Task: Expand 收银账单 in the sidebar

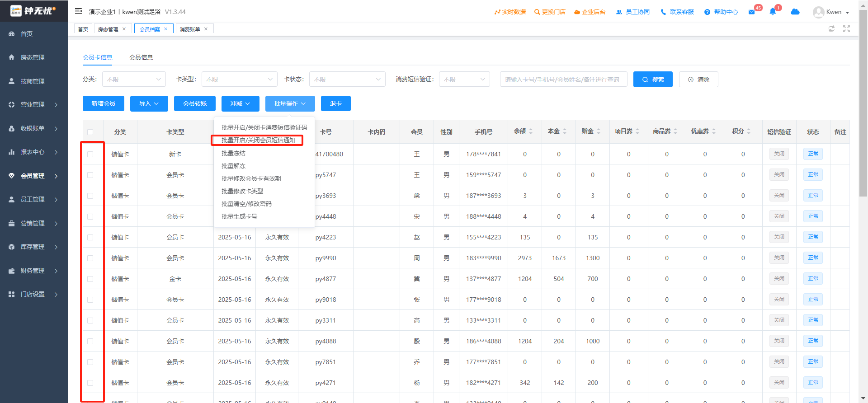Action: pos(33,128)
